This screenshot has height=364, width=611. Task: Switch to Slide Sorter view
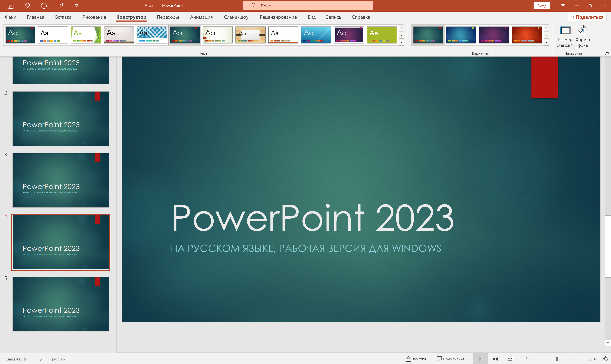496,359
